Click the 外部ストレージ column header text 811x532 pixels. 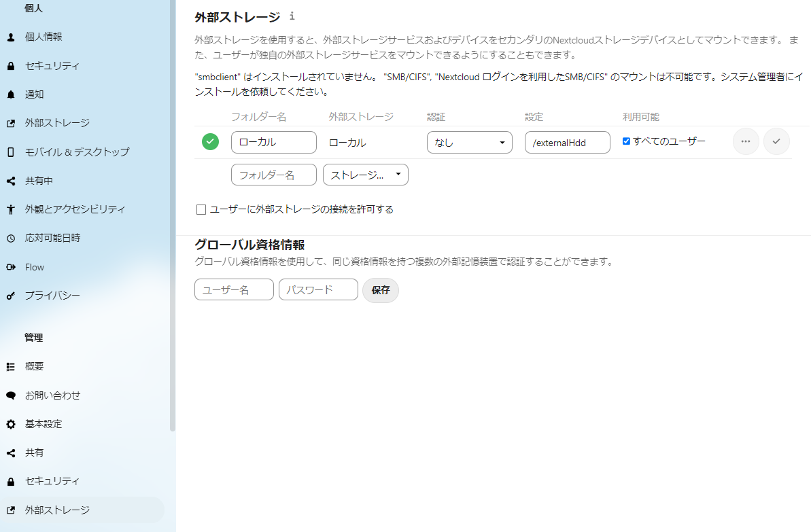(361, 117)
